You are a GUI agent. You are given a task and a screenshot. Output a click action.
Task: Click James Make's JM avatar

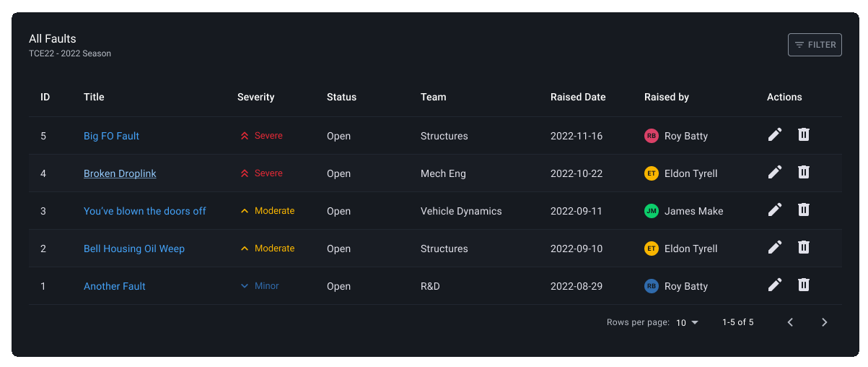coord(652,211)
